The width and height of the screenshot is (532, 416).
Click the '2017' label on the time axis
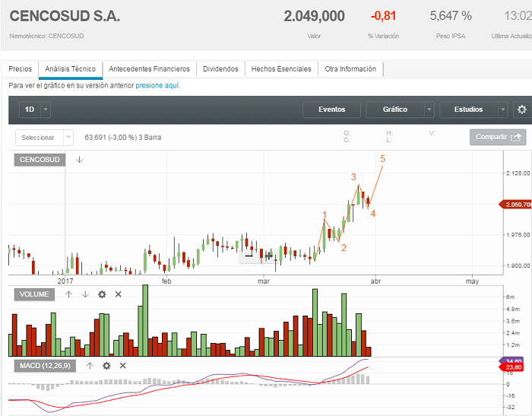pyautogui.click(x=65, y=281)
